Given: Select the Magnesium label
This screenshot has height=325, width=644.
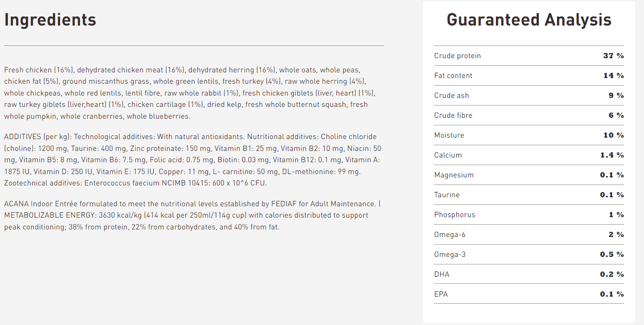Looking at the screenshot, I should click(x=454, y=175).
